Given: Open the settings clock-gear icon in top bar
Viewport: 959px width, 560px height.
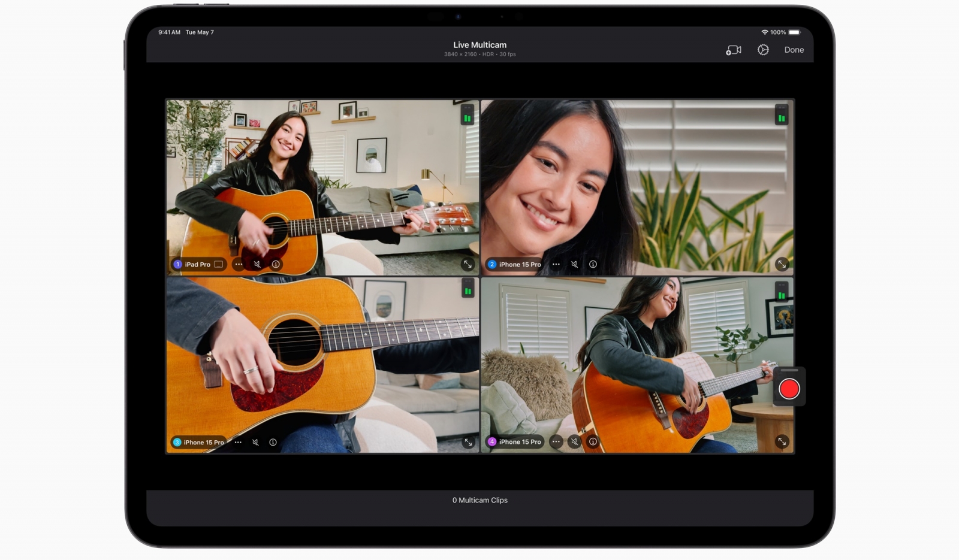Looking at the screenshot, I should point(763,50).
